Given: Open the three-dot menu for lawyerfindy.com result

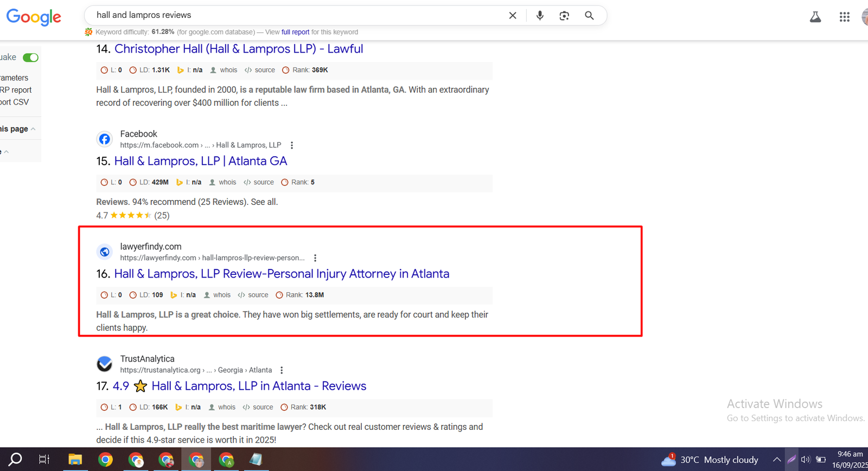Looking at the screenshot, I should coord(315,258).
